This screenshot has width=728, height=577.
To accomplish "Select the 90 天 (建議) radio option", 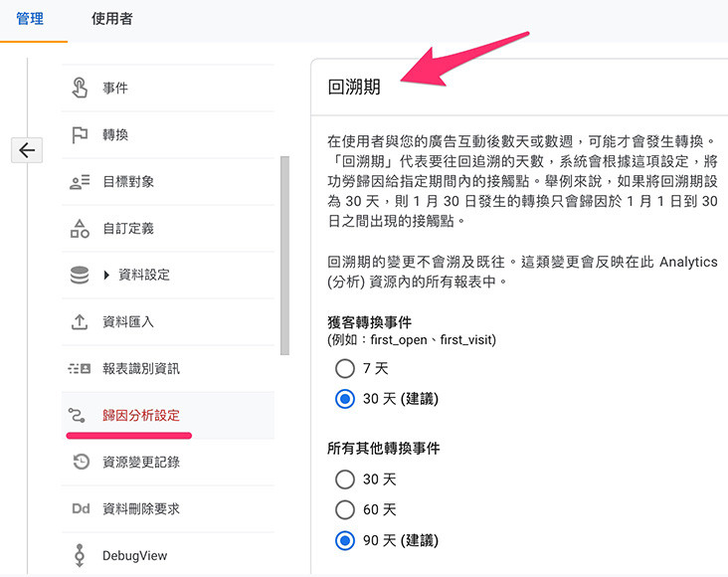I will (x=345, y=541).
